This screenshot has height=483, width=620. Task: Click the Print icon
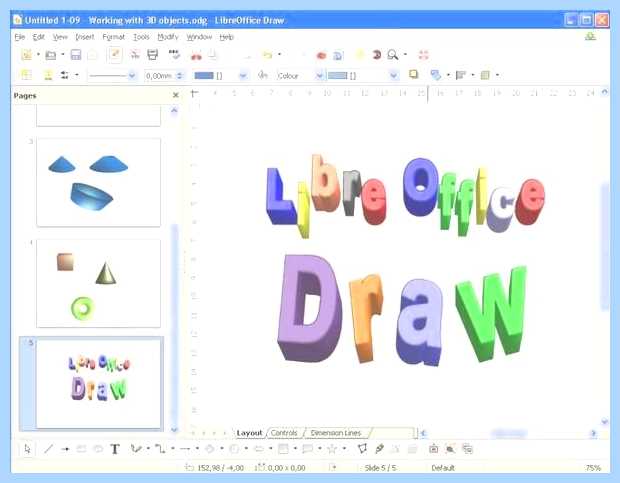pyautogui.click(x=153, y=55)
